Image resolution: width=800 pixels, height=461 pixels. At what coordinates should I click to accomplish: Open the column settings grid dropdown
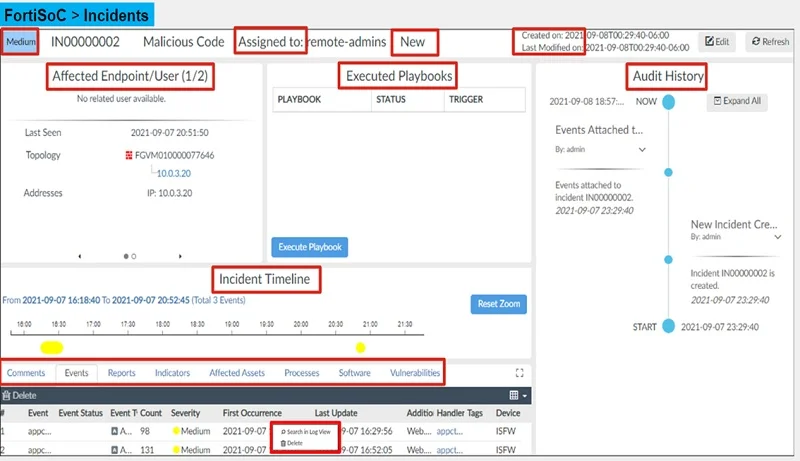pos(518,395)
